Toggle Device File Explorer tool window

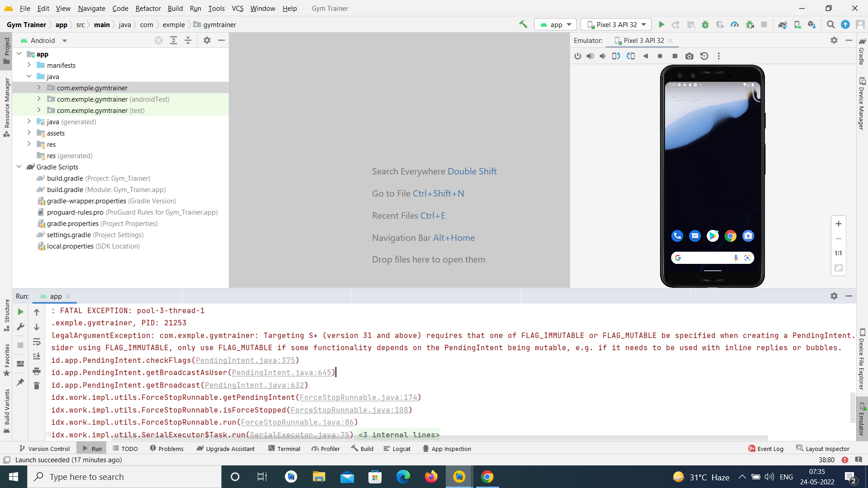pos(862,360)
